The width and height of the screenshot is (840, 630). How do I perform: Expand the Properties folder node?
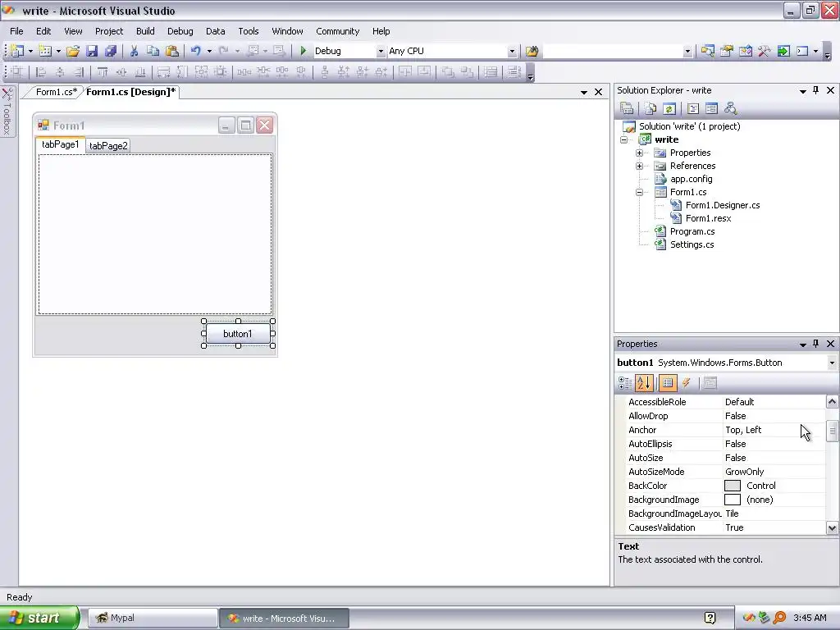[x=639, y=153]
